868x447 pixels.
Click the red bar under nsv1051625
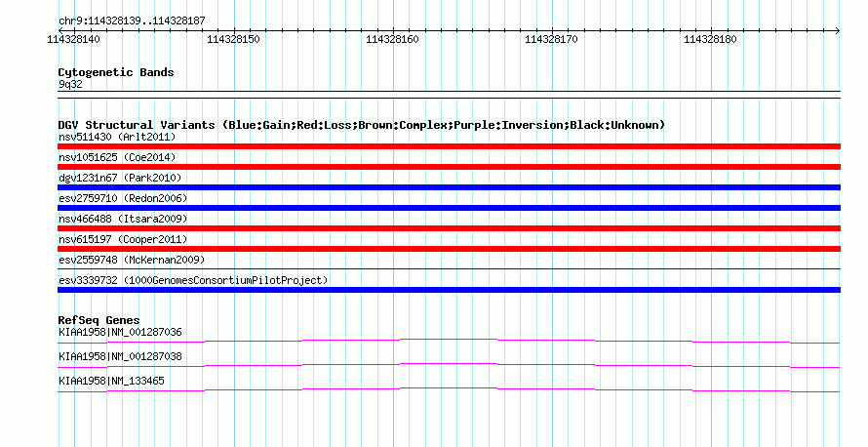[449, 167]
